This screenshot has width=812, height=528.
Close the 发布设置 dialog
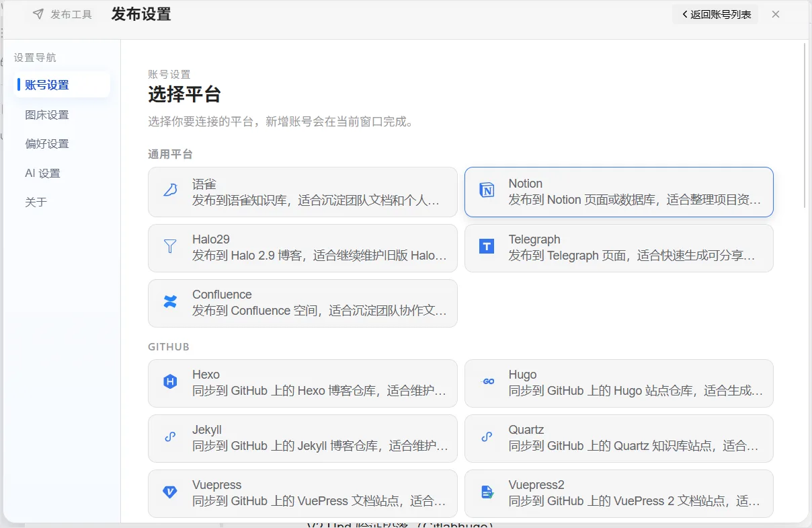click(x=776, y=14)
